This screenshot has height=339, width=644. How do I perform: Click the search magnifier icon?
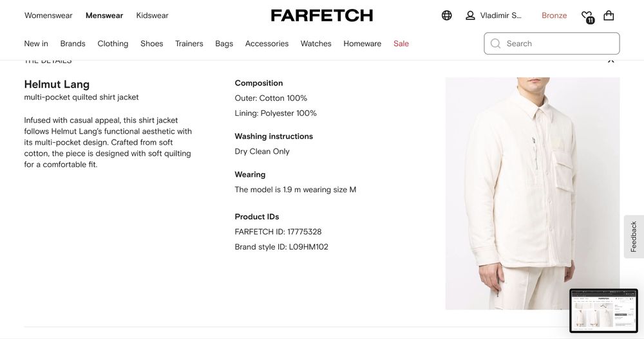click(495, 44)
